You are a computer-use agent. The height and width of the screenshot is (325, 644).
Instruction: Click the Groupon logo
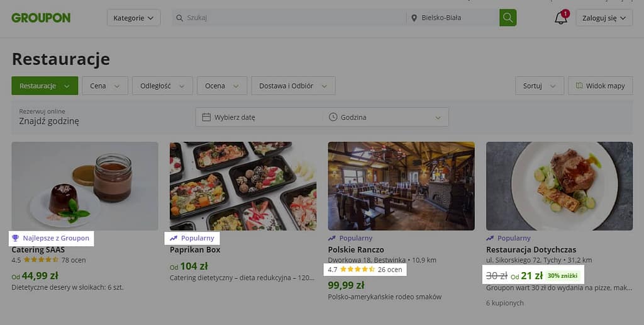pyautogui.click(x=41, y=18)
